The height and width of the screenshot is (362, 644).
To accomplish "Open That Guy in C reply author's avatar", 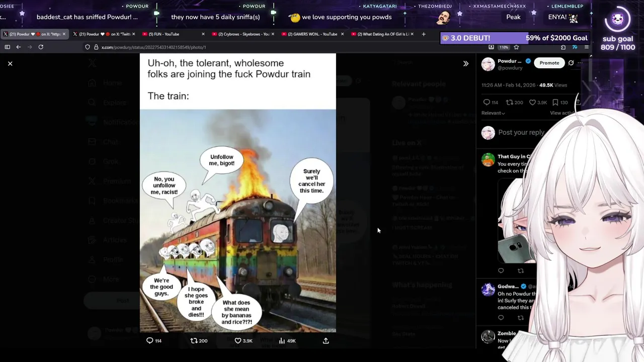I will tap(488, 160).
